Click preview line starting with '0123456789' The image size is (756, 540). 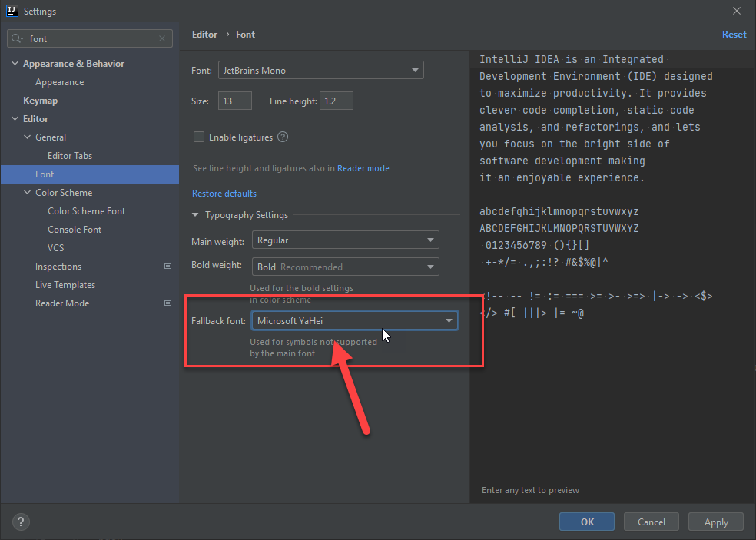[537, 245]
